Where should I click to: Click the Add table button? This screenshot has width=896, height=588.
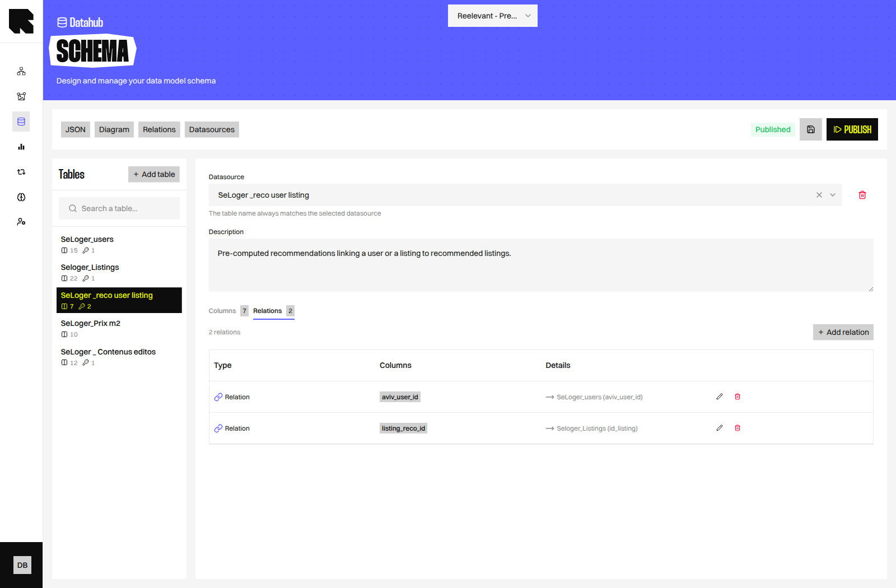click(154, 174)
